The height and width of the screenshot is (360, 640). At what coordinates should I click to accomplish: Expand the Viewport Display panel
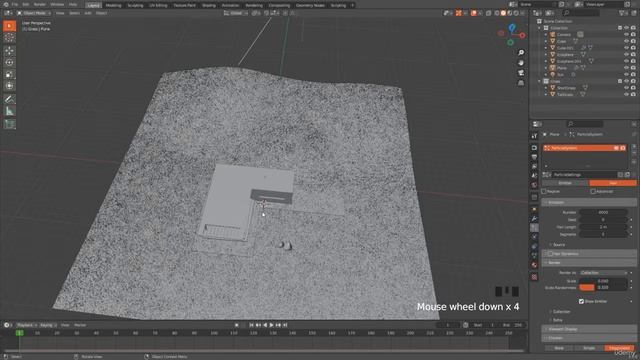[x=589, y=329]
